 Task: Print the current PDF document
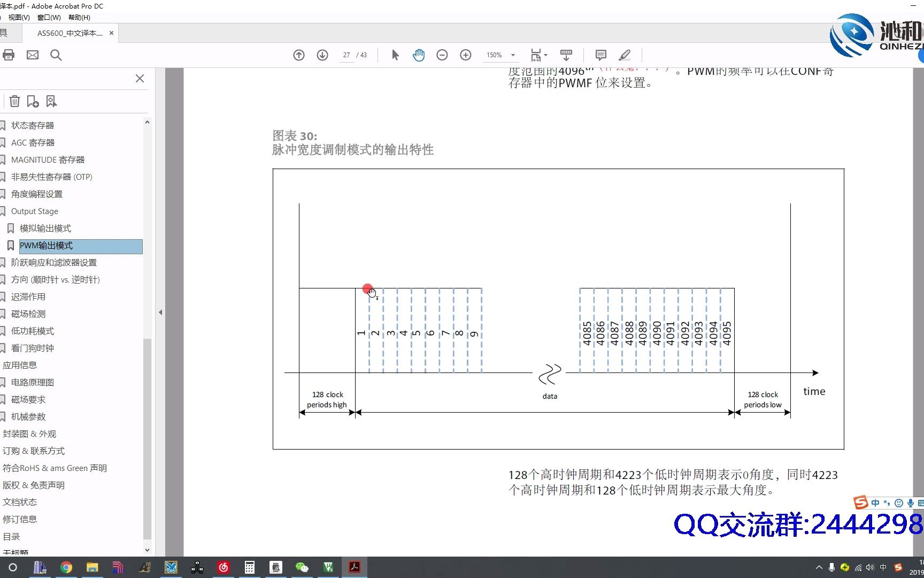(9, 55)
